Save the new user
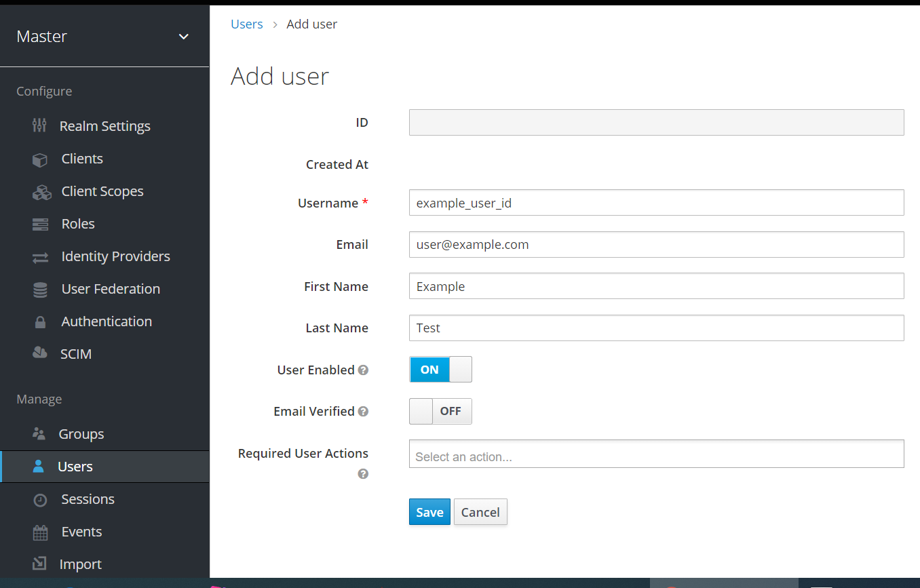This screenshot has width=920, height=588. (x=429, y=511)
